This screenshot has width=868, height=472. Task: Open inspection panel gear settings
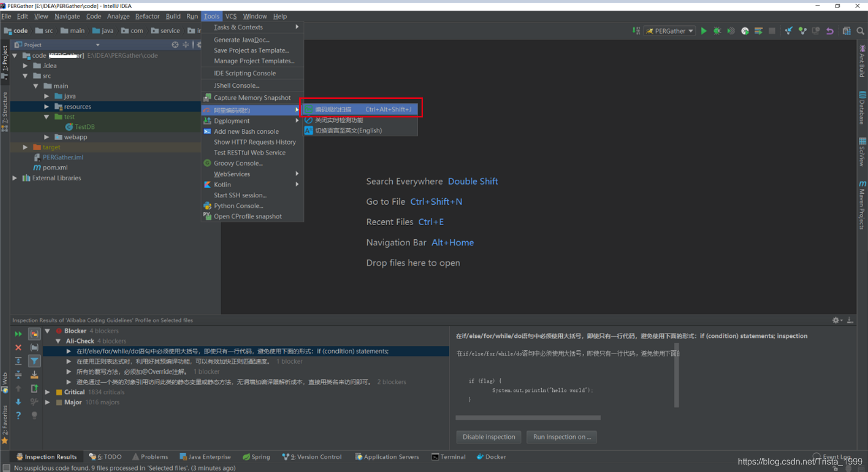837,320
